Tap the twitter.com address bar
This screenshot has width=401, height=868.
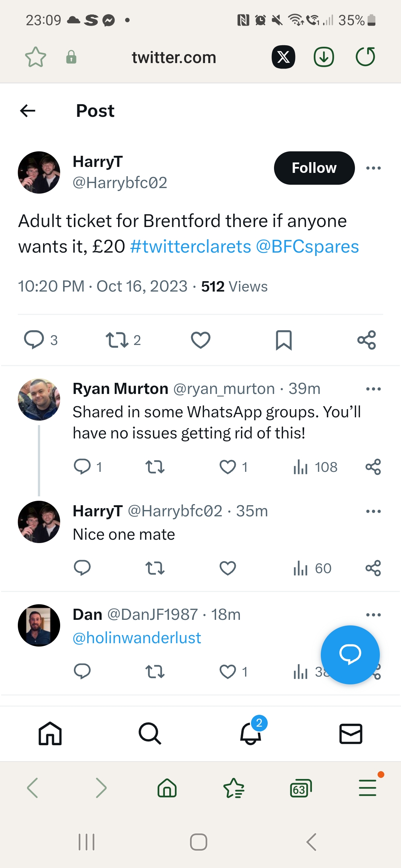174,57
